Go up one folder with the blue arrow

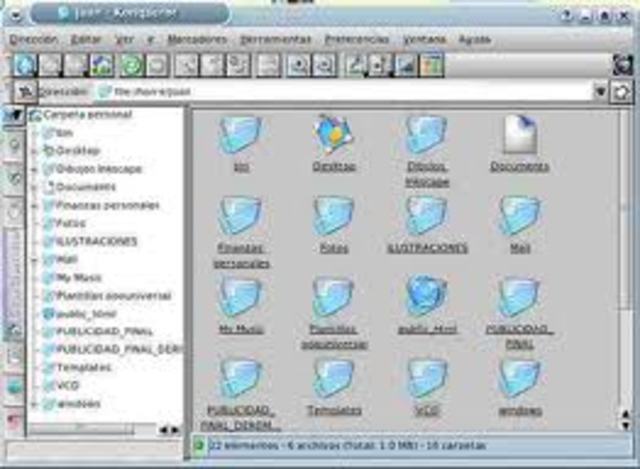(24, 65)
